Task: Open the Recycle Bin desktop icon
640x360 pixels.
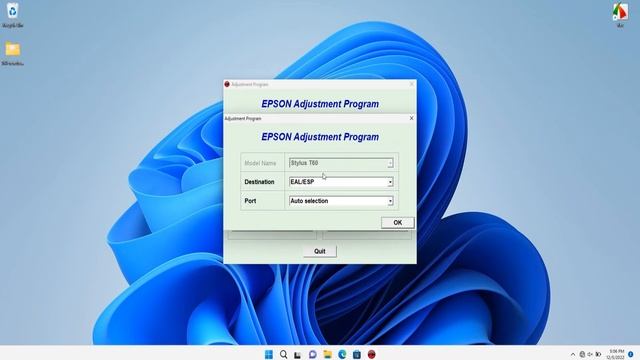Action: [x=12, y=15]
